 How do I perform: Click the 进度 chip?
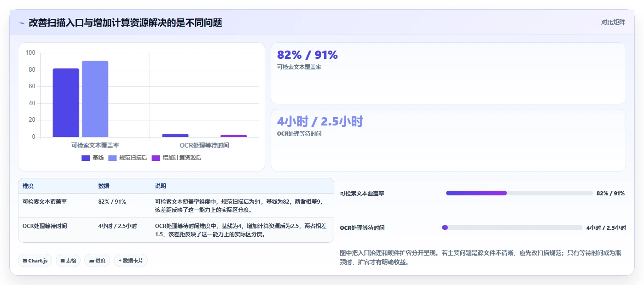[x=97, y=261]
